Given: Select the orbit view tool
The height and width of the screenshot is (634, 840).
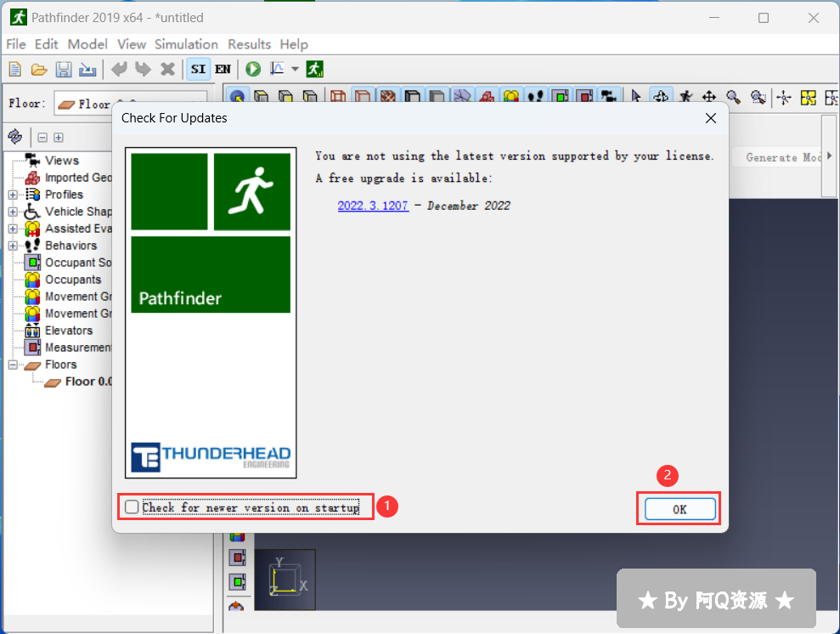Looking at the screenshot, I should click(661, 97).
